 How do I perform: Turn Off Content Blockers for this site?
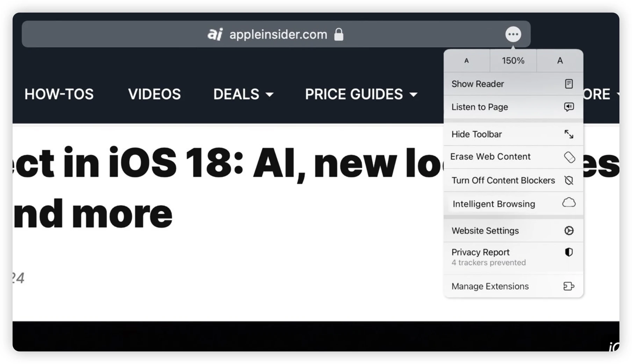click(x=503, y=180)
